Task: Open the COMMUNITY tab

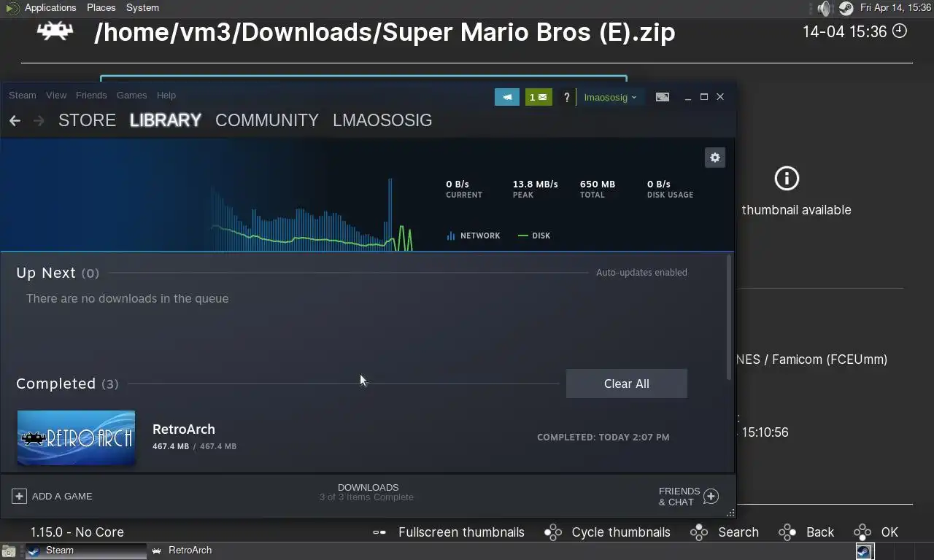Action: [x=267, y=120]
